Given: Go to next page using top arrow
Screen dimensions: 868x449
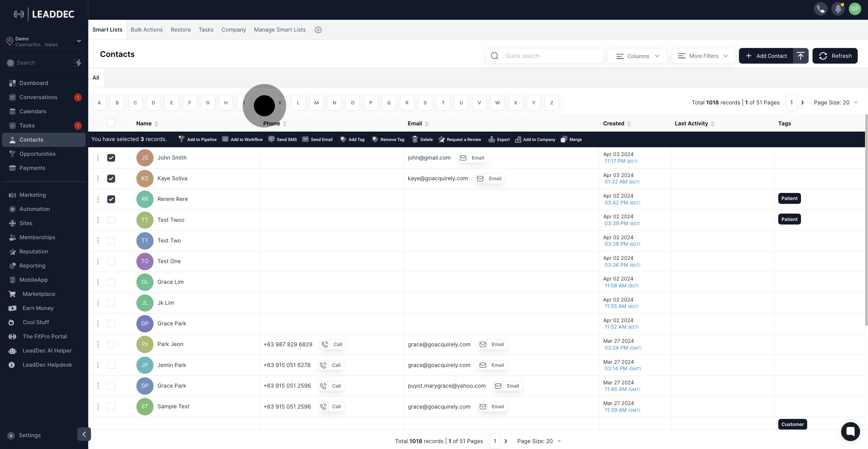Looking at the screenshot, I should click(803, 103).
